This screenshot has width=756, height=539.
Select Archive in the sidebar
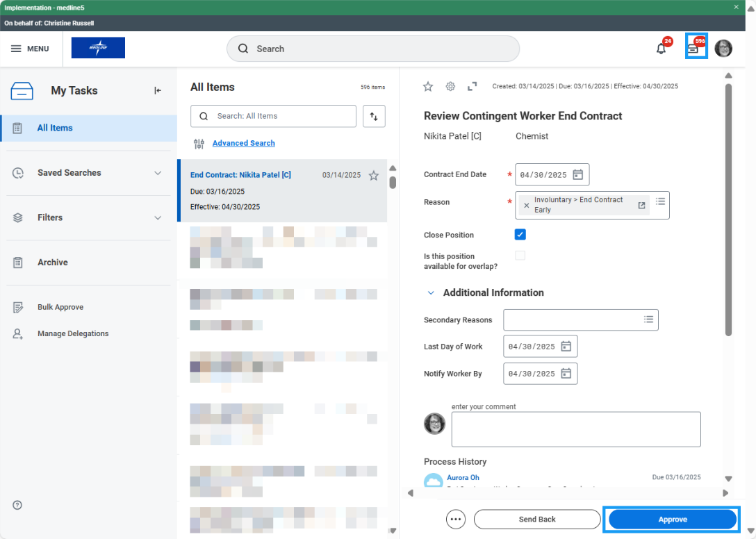click(53, 263)
